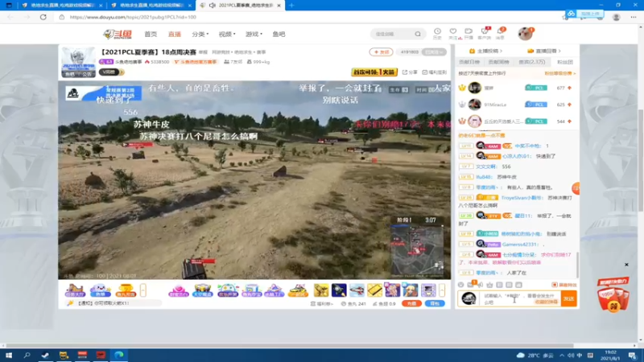
Task: Expand the followed-status dropdown beside 4191803
Action: (434, 52)
